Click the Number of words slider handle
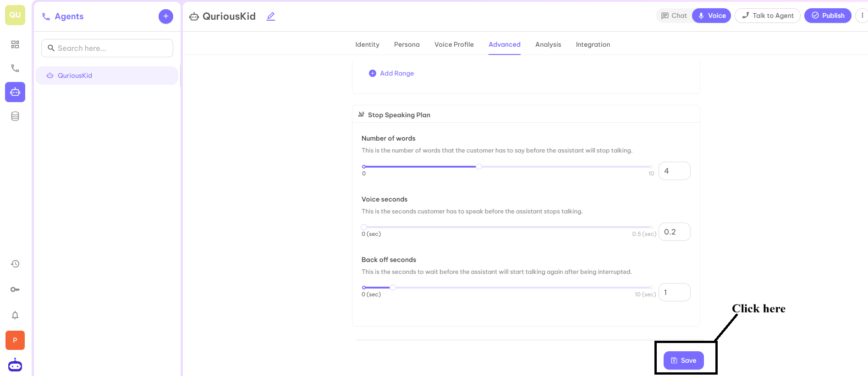Screen dimensions: 868x376 click(x=479, y=167)
